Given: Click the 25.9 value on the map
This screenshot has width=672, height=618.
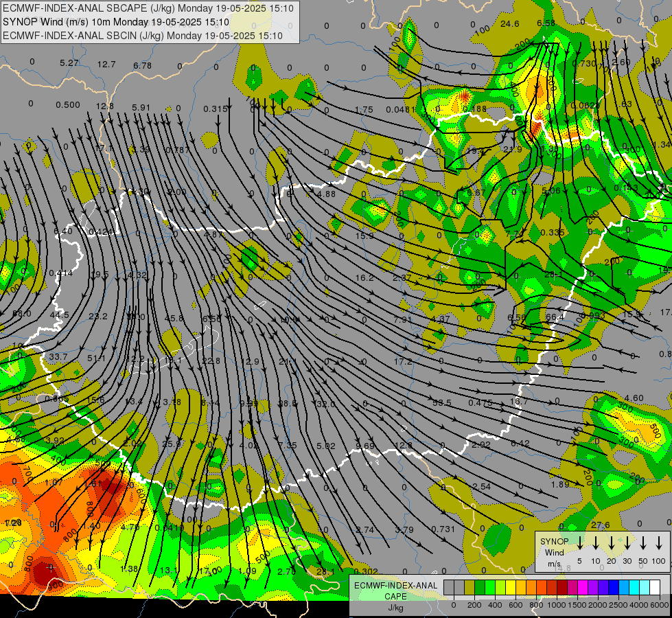Looking at the screenshot, I should tap(172, 444).
